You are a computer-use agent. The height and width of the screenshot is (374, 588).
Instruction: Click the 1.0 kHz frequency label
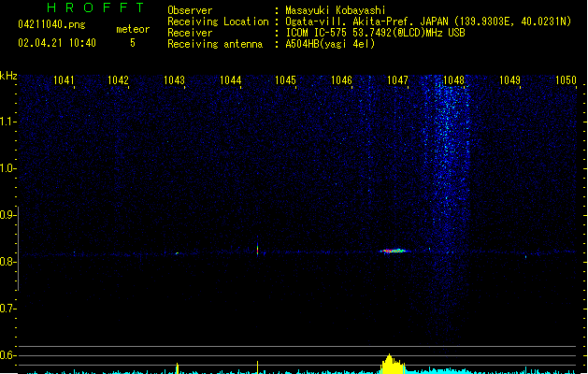tap(7, 168)
